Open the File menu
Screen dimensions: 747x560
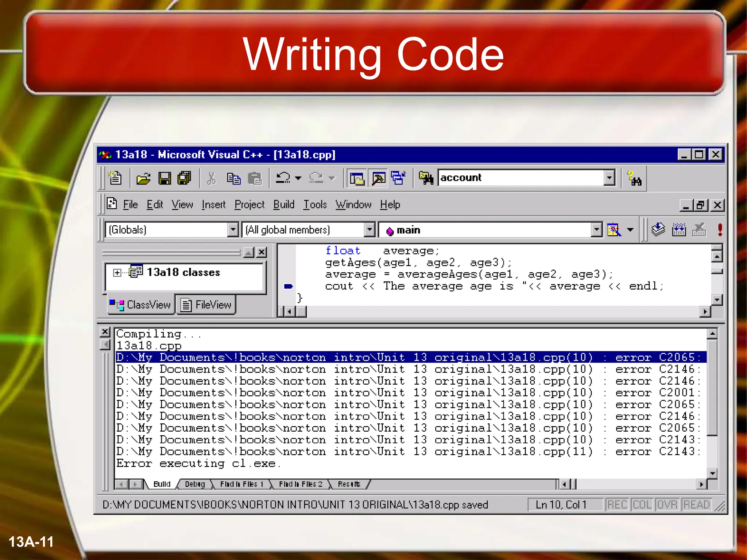(130, 205)
